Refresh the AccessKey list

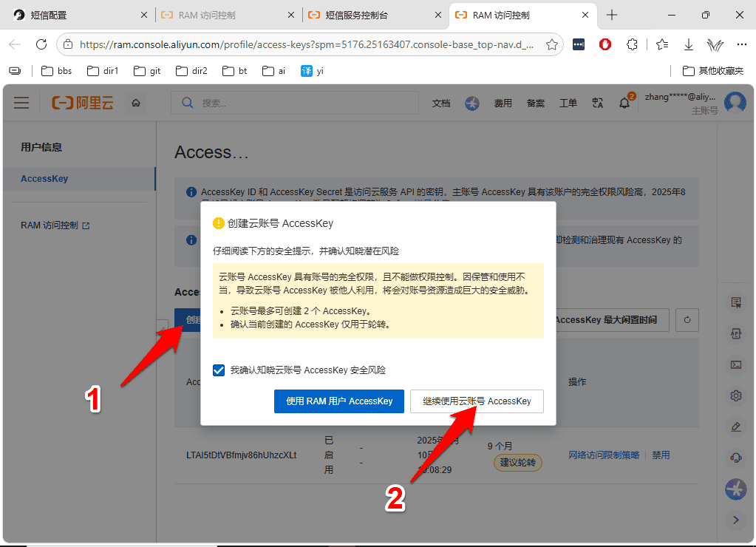tap(687, 320)
